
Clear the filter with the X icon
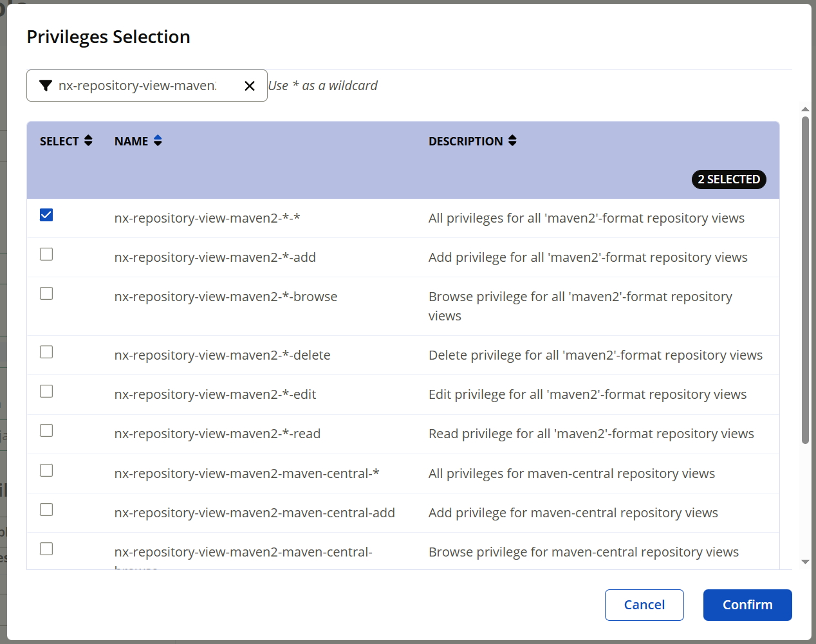click(x=250, y=86)
